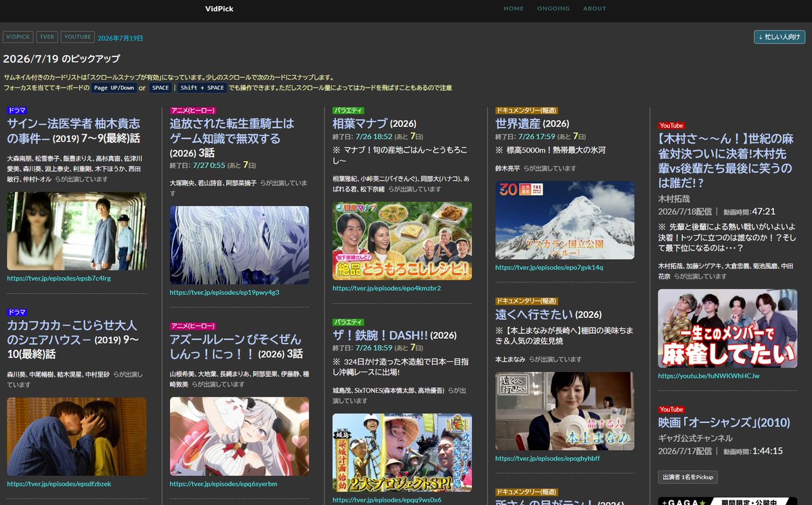
Task: Click 鈴木亮平 cast name under 世界遺産
Action: tap(507, 168)
